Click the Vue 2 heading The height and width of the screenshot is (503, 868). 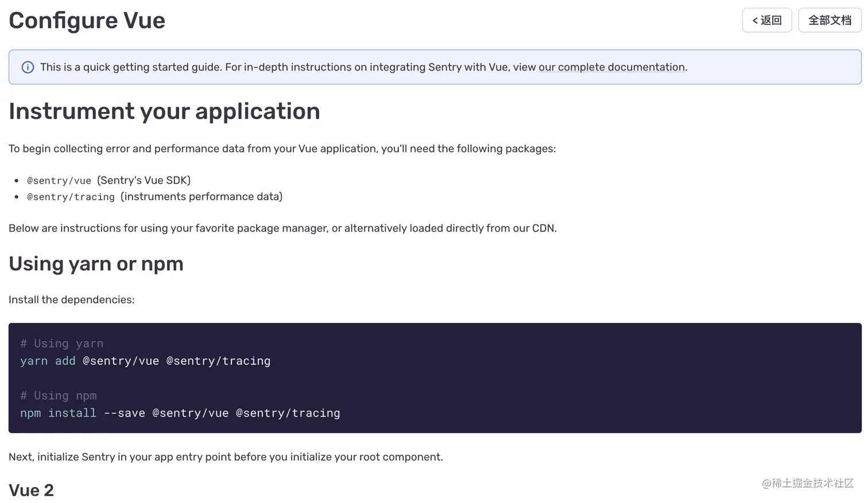click(31, 490)
